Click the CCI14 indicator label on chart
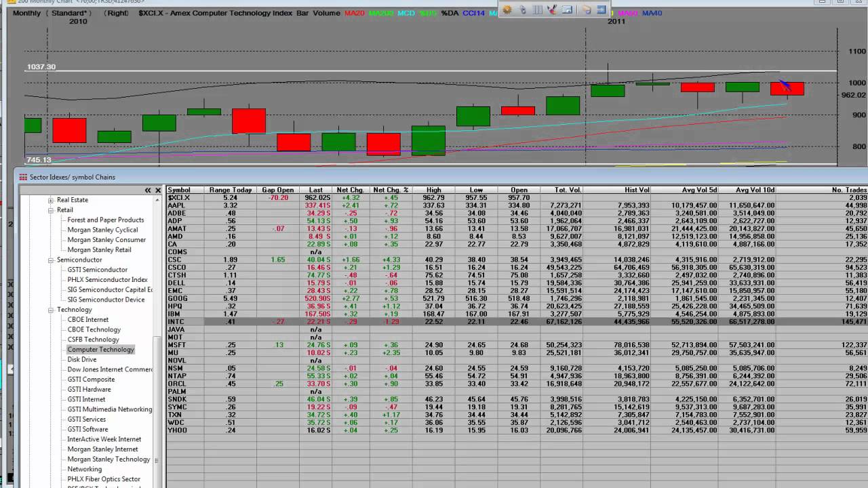The height and width of the screenshot is (488, 868). click(475, 13)
